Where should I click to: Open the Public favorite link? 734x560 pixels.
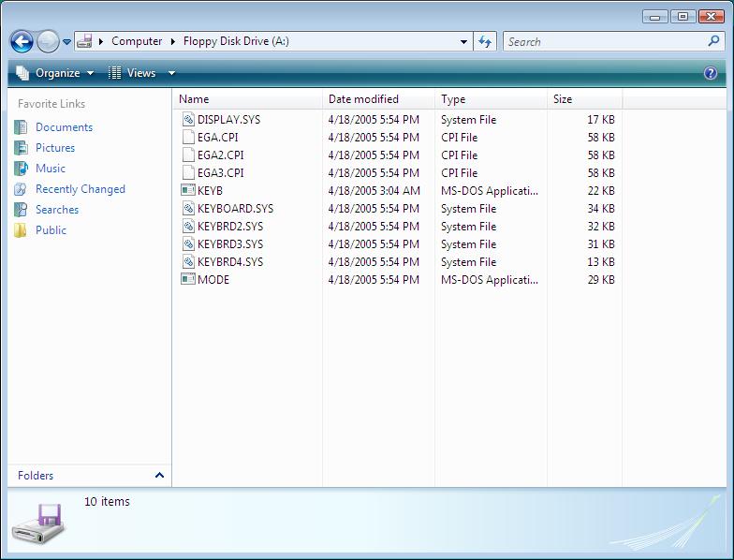click(x=51, y=230)
